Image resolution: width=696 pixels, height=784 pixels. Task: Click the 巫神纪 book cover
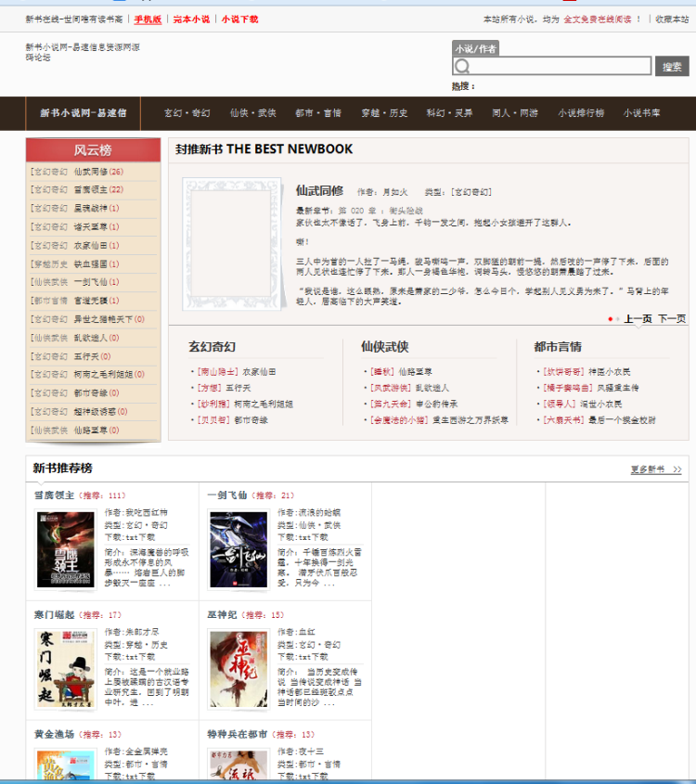(238, 670)
